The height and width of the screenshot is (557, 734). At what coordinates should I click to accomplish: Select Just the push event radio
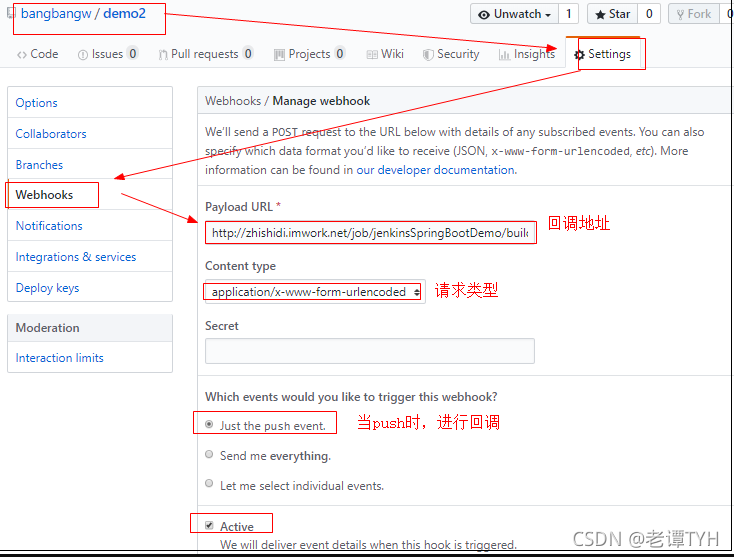click(209, 425)
